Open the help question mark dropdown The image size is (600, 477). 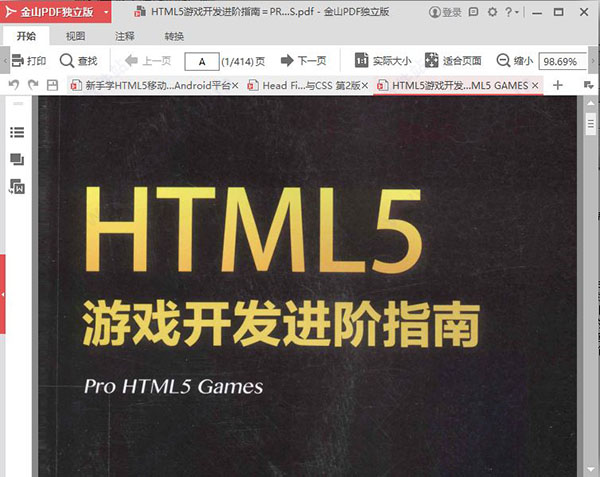click(x=511, y=12)
